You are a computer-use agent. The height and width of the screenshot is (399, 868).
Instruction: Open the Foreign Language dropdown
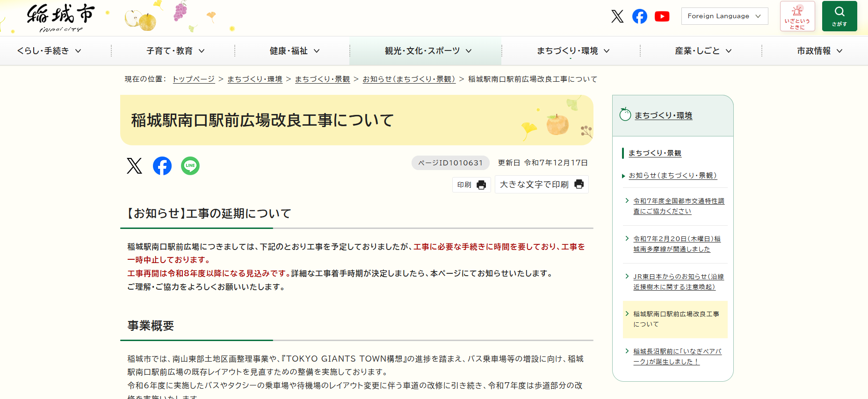coord(724,16)
